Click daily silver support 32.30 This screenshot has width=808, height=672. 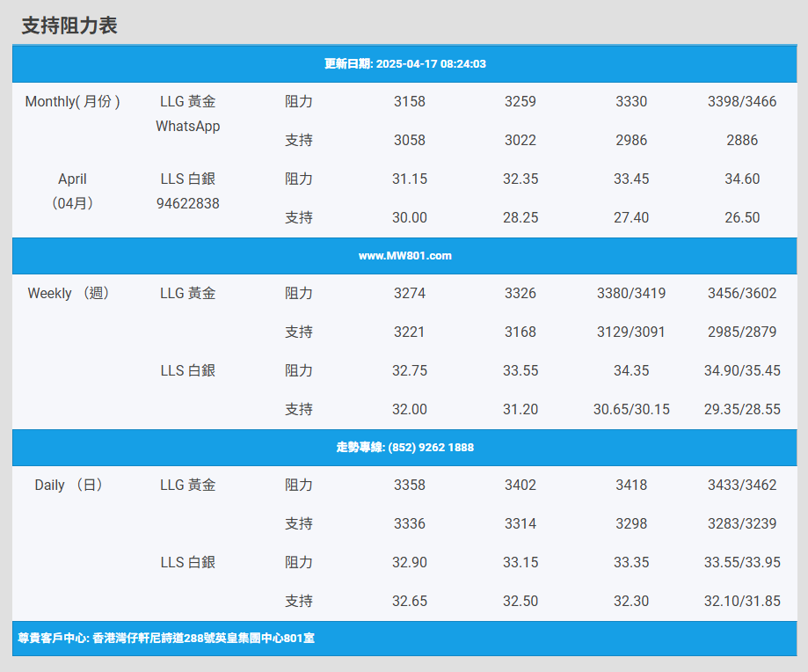tap(631, 601)
